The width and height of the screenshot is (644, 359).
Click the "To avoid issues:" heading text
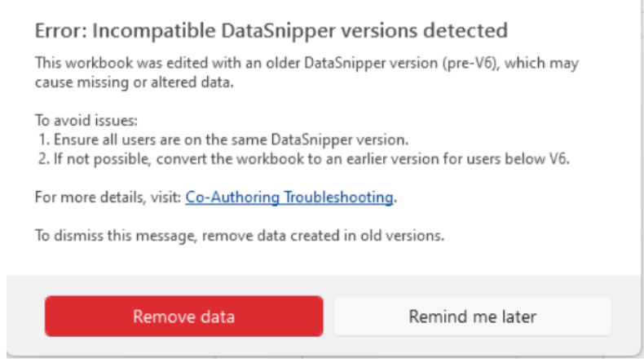point(76,120)
